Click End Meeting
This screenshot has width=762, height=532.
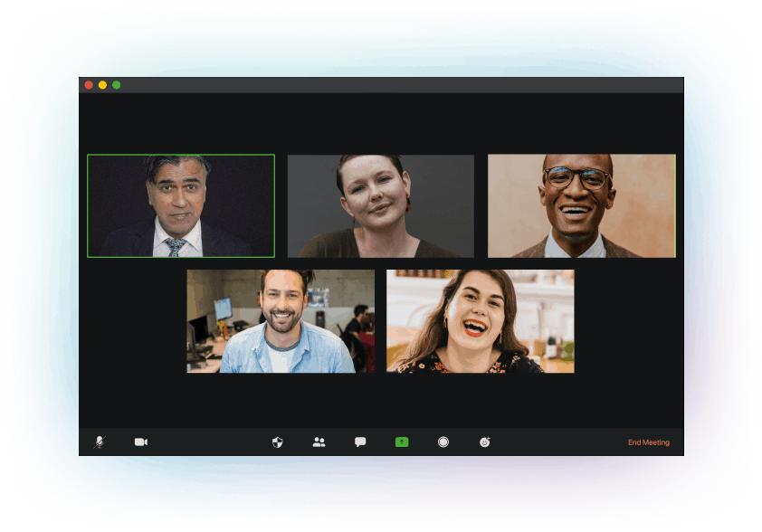pyautogui.click(x=649, y=442)
